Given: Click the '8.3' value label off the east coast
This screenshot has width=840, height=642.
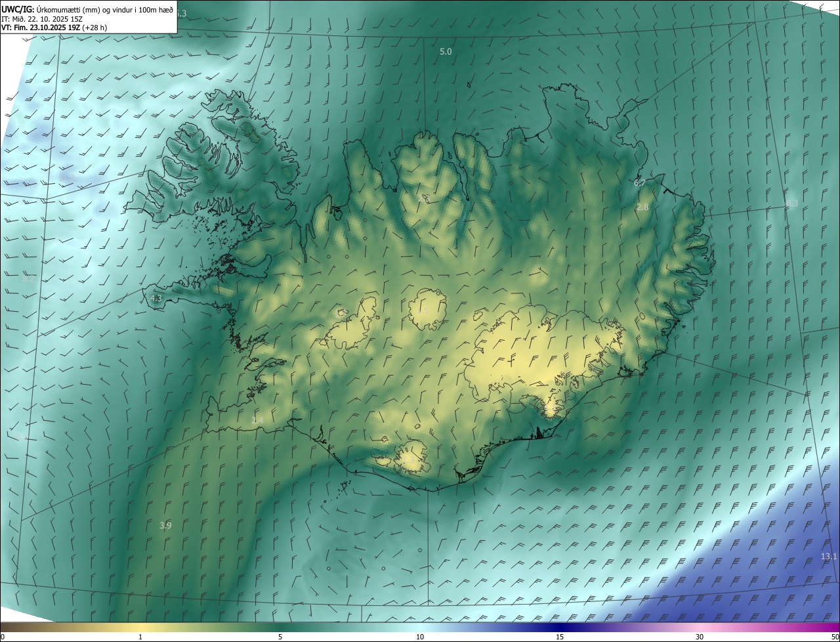Looking at the screenshot, I should click(x=792, y=203).
